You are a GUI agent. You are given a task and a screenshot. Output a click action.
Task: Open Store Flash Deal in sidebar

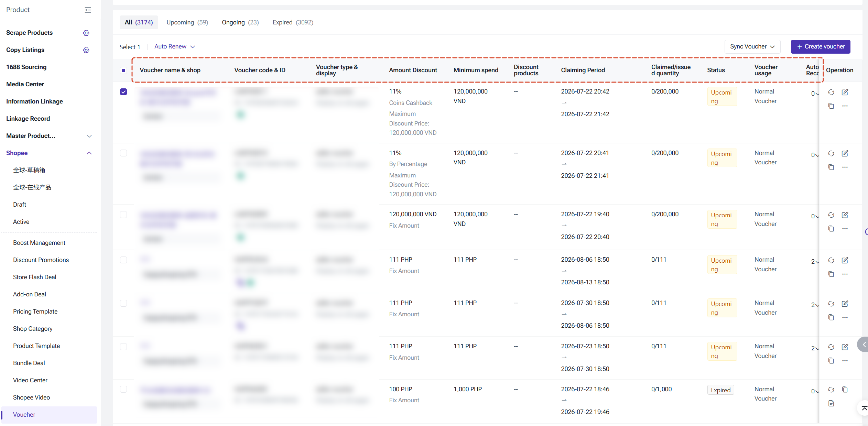[35, 277]
